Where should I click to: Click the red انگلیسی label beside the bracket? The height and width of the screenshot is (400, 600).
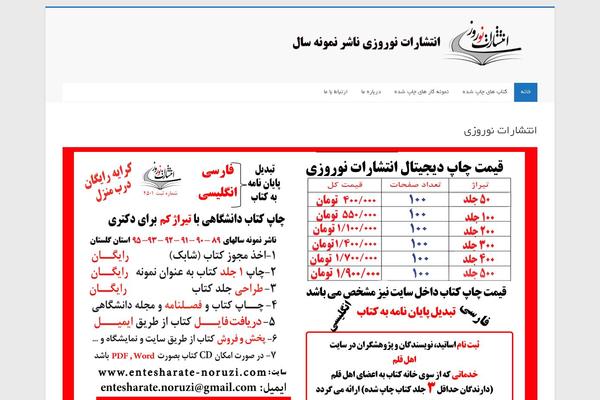[x=217, y=193]
